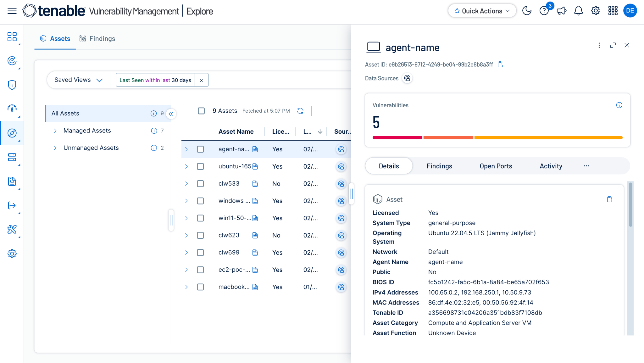Sort by the Asset Name column
644x363 pixels.
tap(236, 131)
